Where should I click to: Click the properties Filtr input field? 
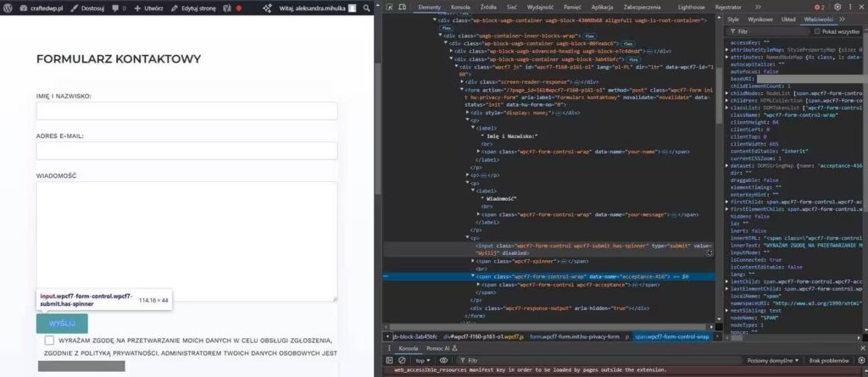(x=770, y=31)
